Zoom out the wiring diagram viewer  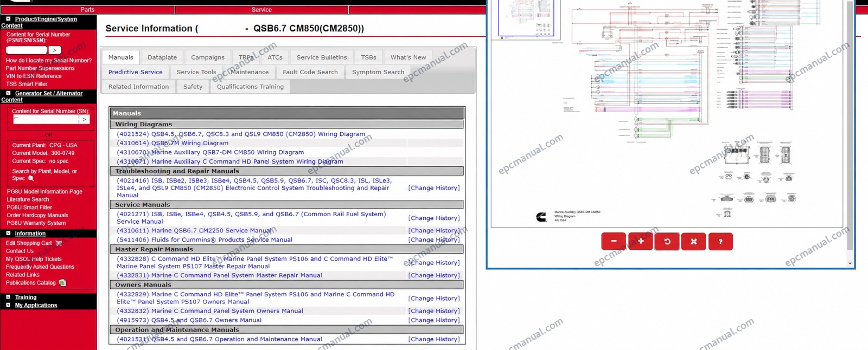pyautogui.click(x=614, y=242)
